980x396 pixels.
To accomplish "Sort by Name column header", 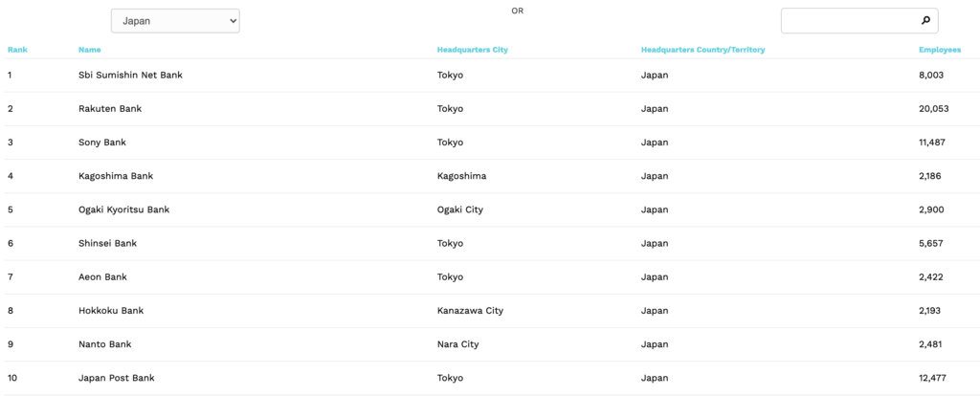I will (89, 50).
